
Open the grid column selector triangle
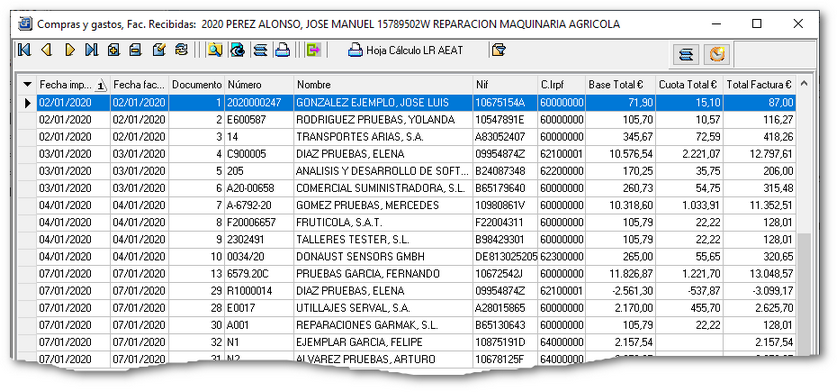pos(27,84)
